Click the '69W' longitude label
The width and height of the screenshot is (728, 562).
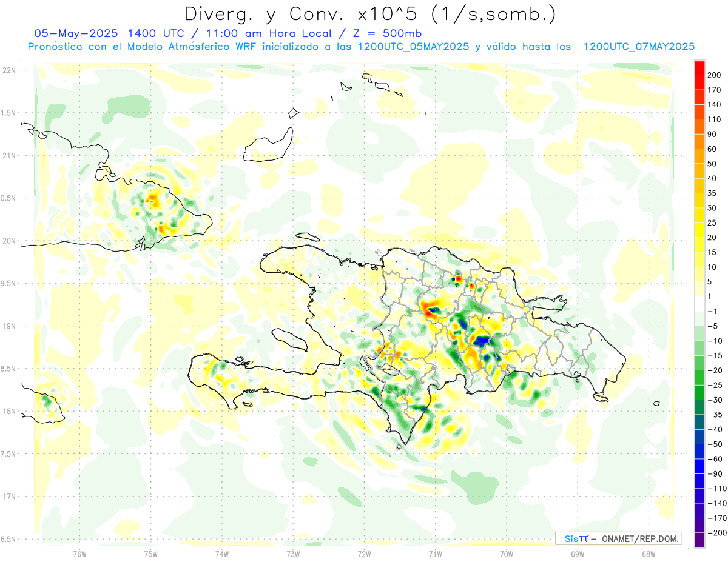[577, 554]
